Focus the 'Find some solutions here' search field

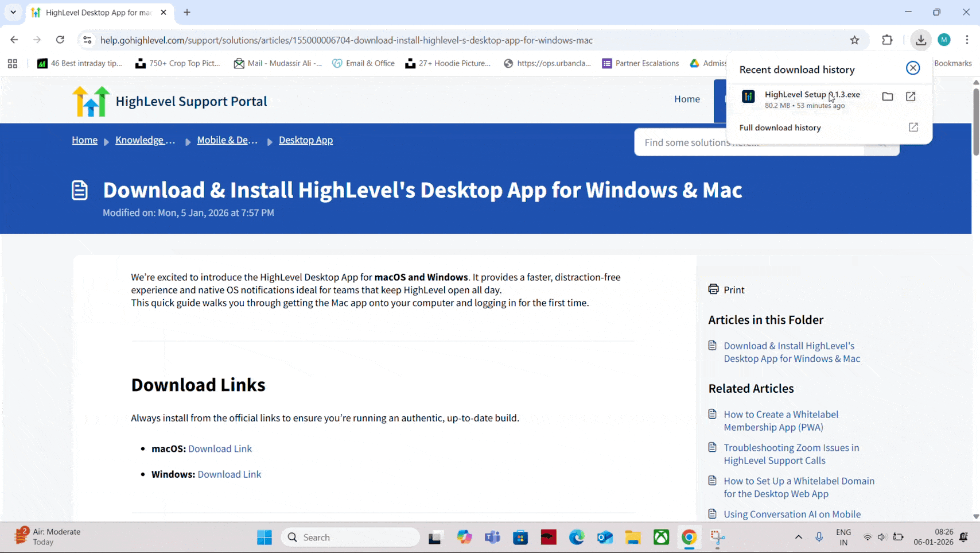(x=749, y=142)
